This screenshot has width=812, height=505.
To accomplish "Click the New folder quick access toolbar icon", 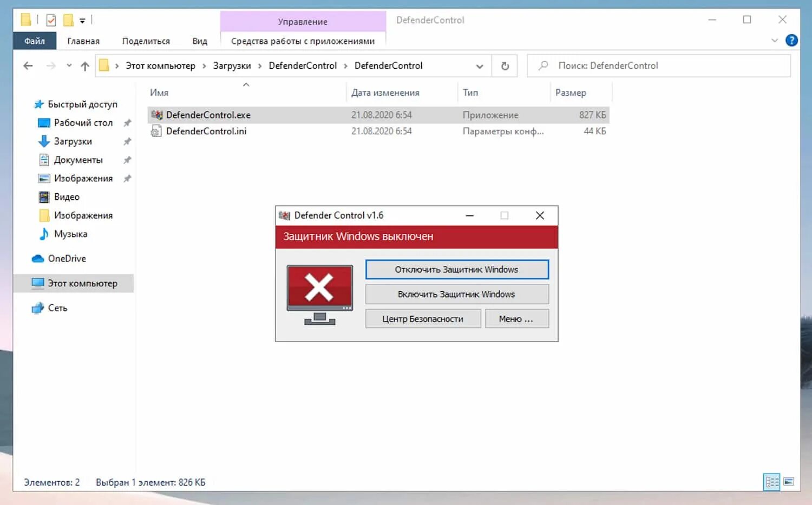I will (x=68, y=21).
